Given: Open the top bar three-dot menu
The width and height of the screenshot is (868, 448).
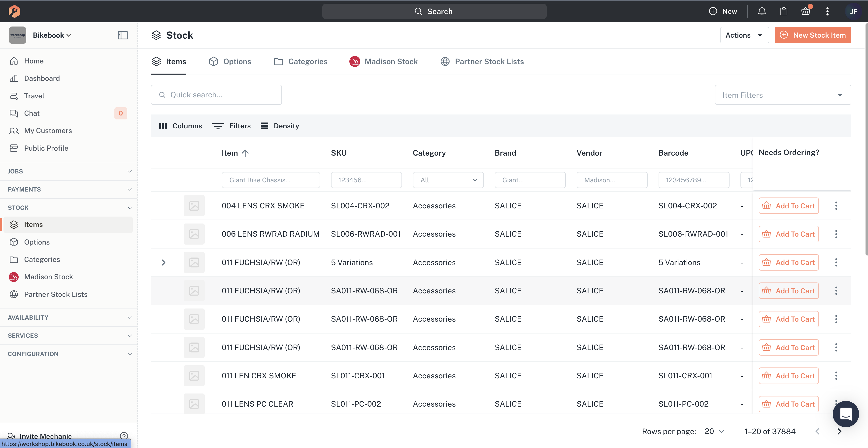Looking at the screenshot, I should click(827, 11).
